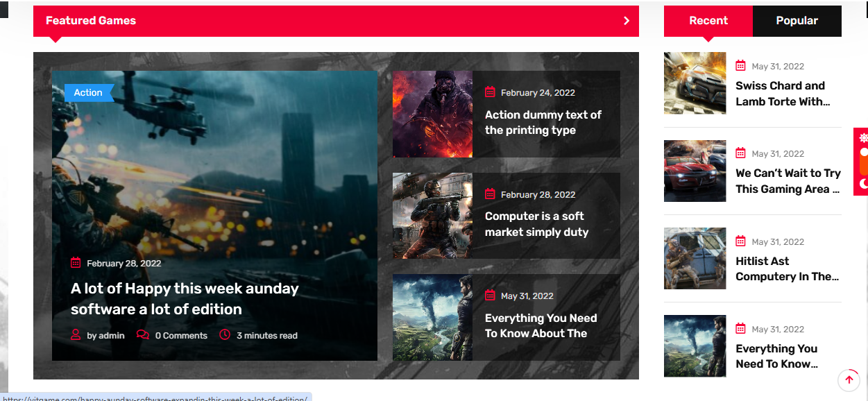868x401 pixels.
Task: Click the Swiss Chard post car explosion thumbnail
Action: point(695,83)
